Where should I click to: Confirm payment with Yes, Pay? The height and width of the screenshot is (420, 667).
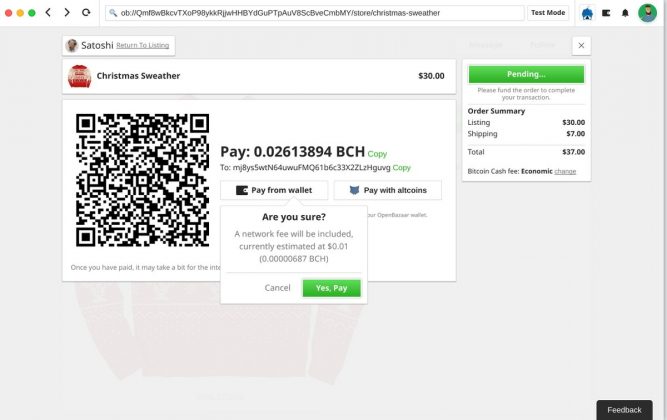click(331, 288)
